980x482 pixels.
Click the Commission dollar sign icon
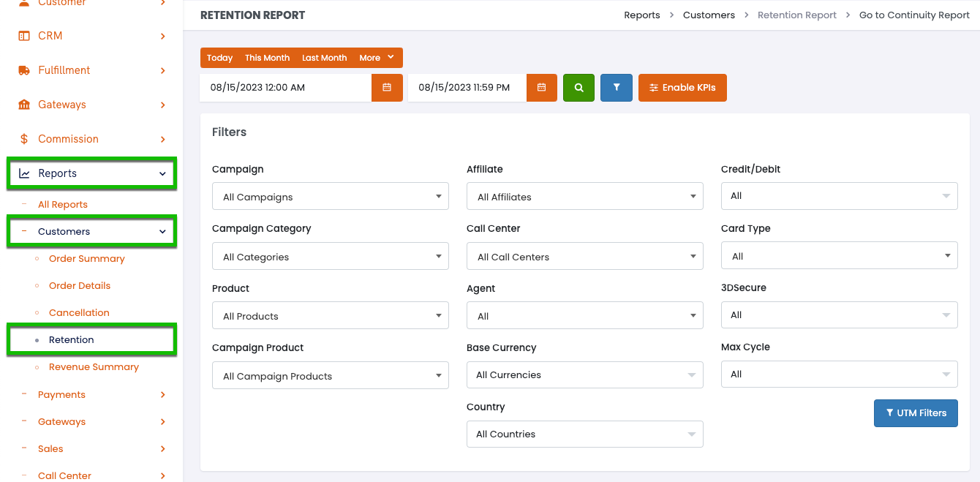[24, 139]
